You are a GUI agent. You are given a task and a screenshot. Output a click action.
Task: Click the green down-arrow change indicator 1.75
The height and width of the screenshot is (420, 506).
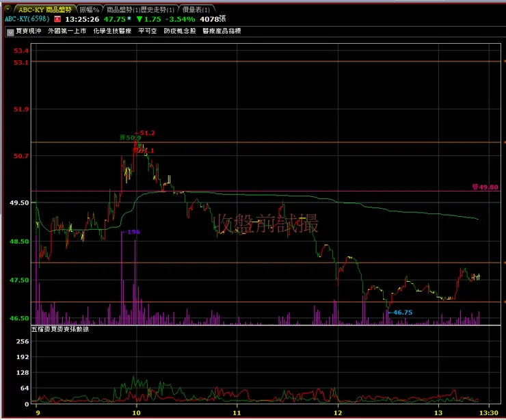149,19
